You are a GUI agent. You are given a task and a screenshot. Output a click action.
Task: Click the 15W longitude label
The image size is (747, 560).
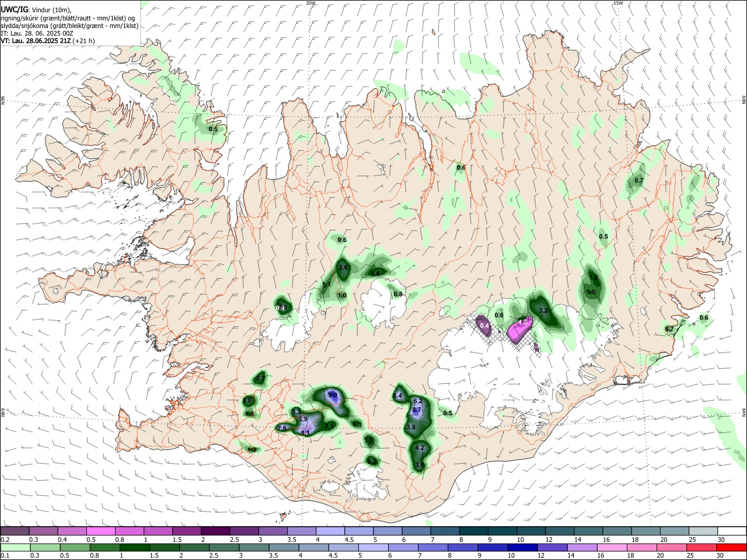tap(617, 3)
